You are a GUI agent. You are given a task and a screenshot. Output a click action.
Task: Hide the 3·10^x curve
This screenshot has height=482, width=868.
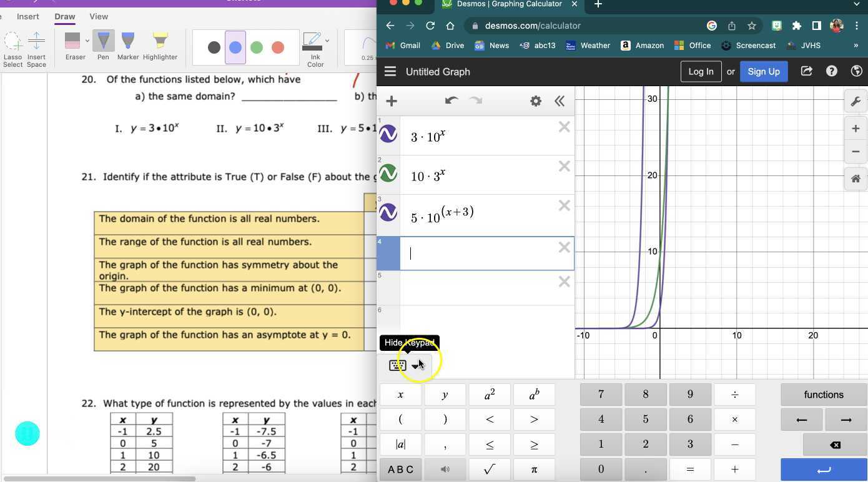[x=388, y=134]
